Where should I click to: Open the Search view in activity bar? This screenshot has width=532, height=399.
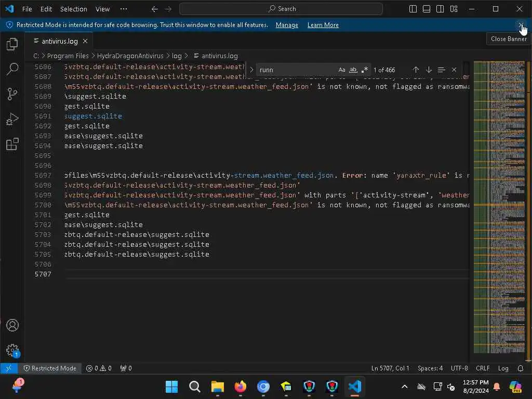coord(12,69)
